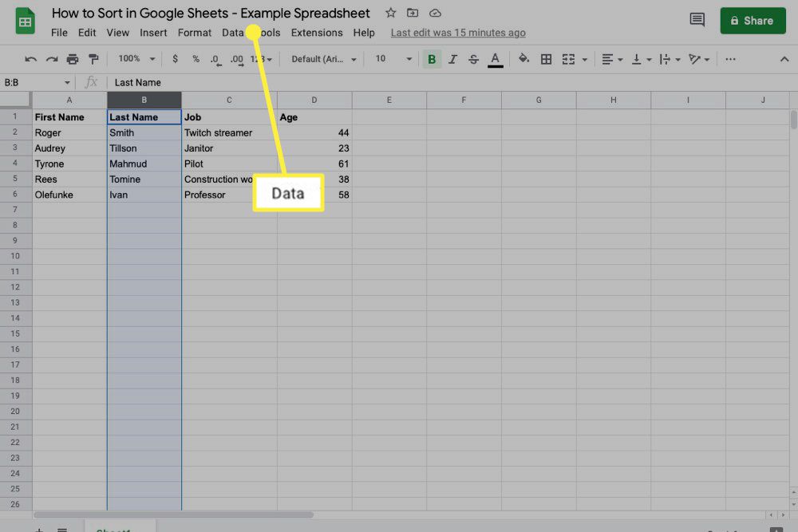Open the Name box B:B dropdown

pyautogui.click(x=67, y=82)
